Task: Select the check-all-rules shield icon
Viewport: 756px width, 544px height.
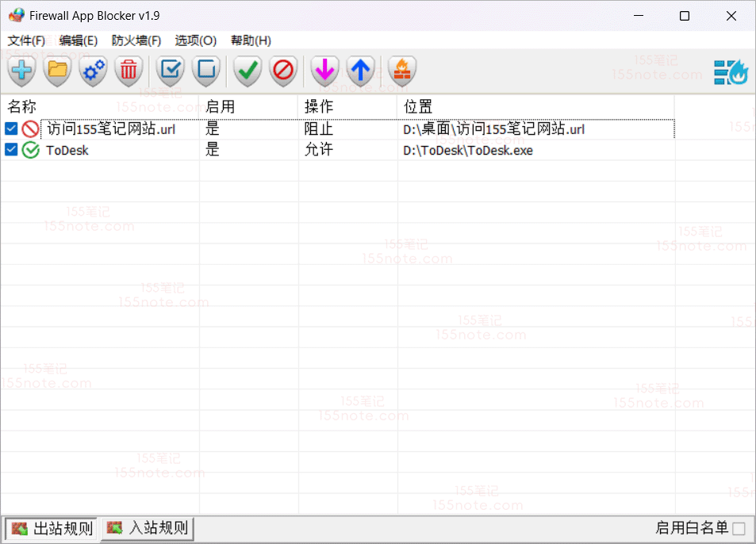Action: (x=170, y=71)
